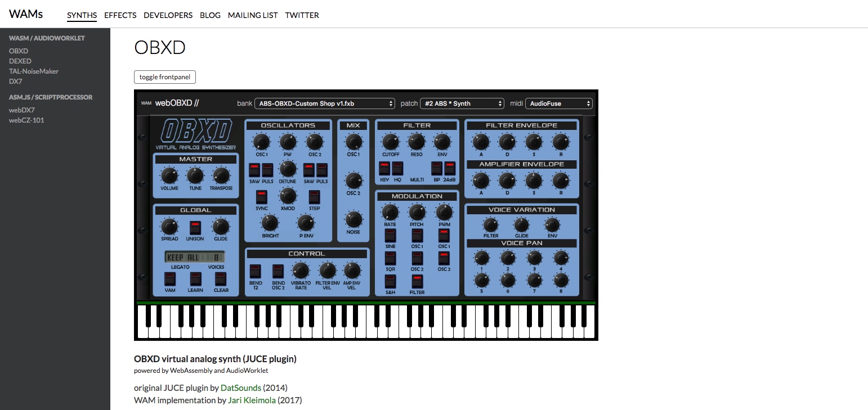
Task: Open the midi device dropdown
Action: 558,103
